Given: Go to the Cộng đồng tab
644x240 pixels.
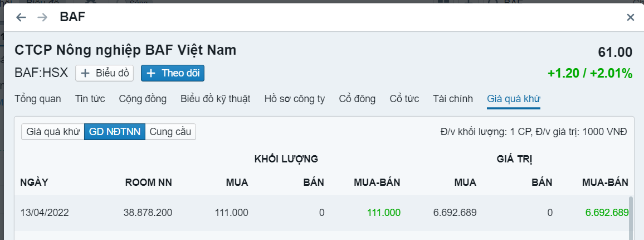Looking at the screenshot, I should (x=143, y=99).
